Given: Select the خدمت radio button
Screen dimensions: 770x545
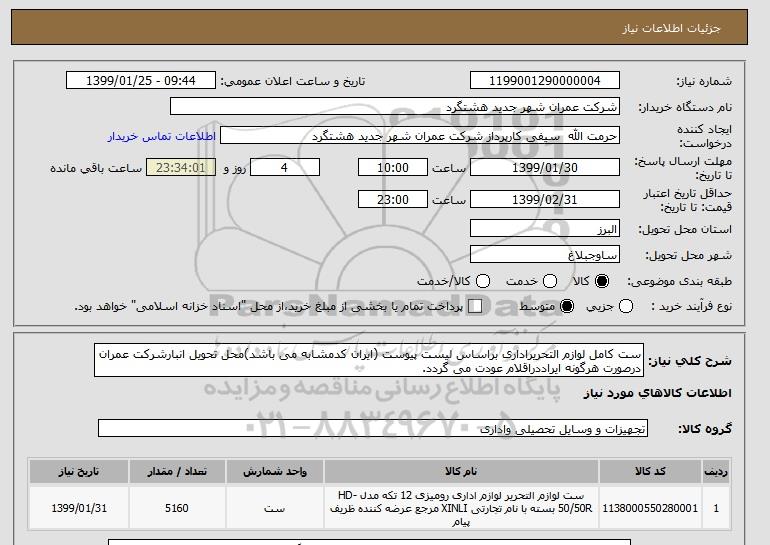Looking at the screenshot, I should coord(550,281).
